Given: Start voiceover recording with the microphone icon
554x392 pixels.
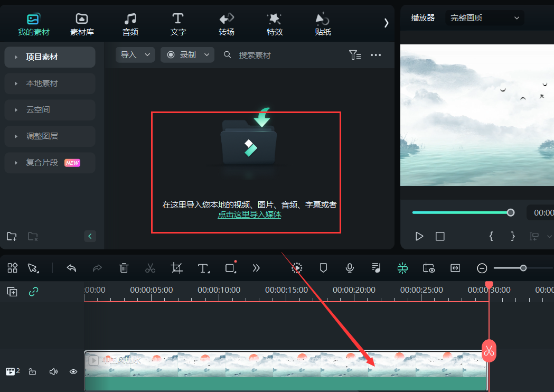Looking at the screenshot, I should coord(350,268).
